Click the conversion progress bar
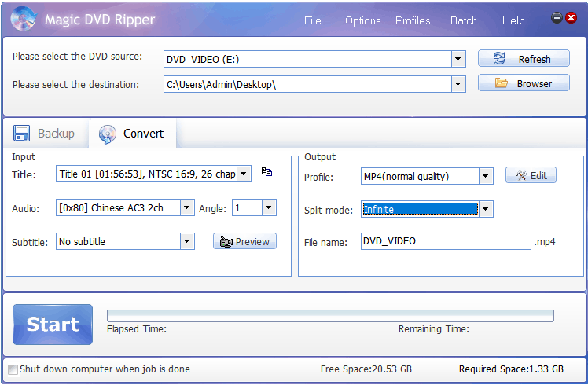The image size is (588, 385). pos(330,316)
